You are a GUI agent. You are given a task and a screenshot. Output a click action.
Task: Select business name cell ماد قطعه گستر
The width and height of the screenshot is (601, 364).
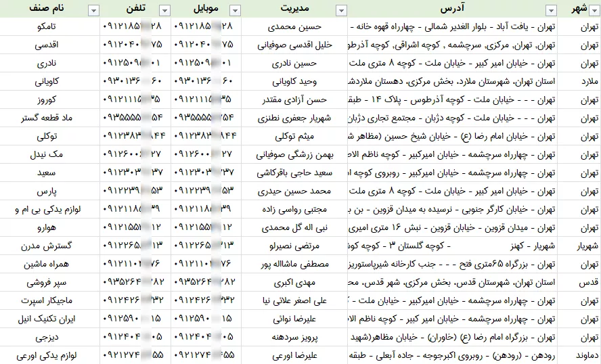pyautogui.click(x=50, y=118)
